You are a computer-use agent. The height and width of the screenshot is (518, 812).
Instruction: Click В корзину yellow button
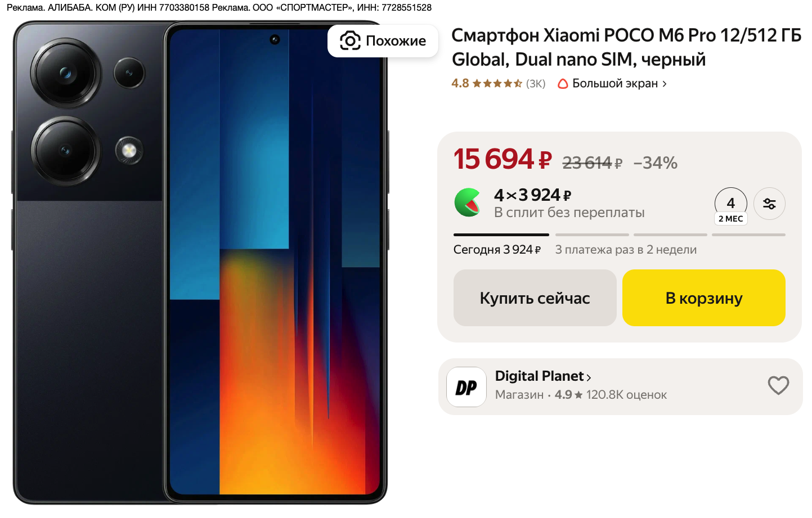pos(703,298)
